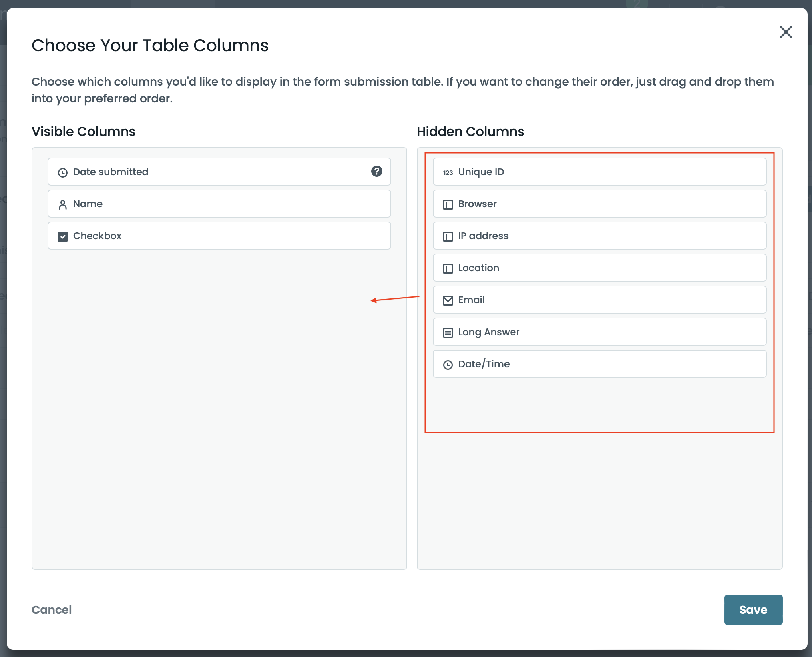The image size is (812, 657).
Task: Select the IP address hidden column
Action: 599,236
